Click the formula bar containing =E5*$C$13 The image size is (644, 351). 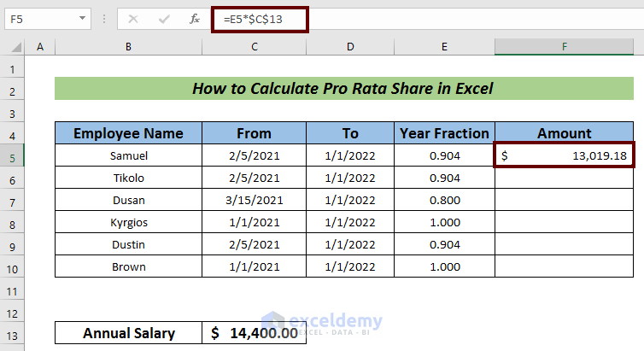pos(384,18)
